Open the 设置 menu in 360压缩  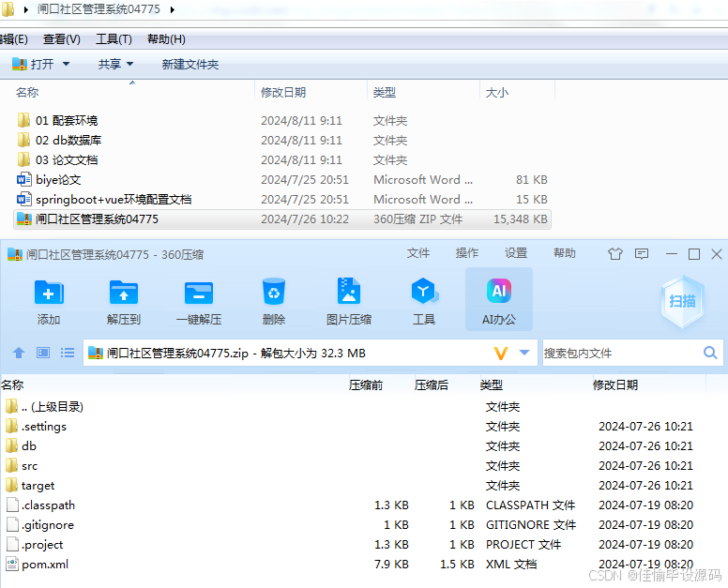pos(516,253)
